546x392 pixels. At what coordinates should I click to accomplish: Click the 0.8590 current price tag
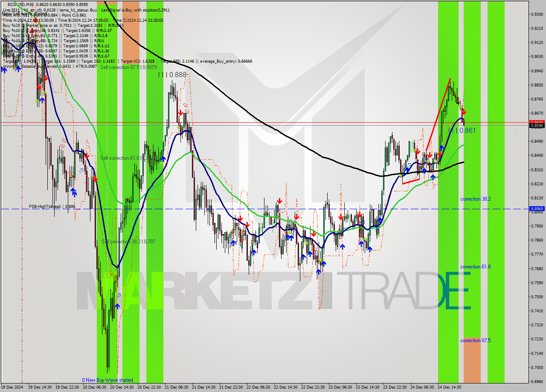[x=537, y=126]
